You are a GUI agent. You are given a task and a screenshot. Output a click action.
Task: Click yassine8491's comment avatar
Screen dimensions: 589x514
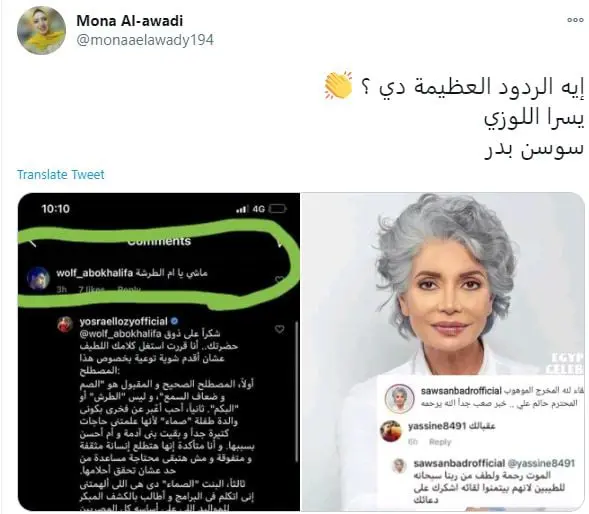click(x=391, y=431)
